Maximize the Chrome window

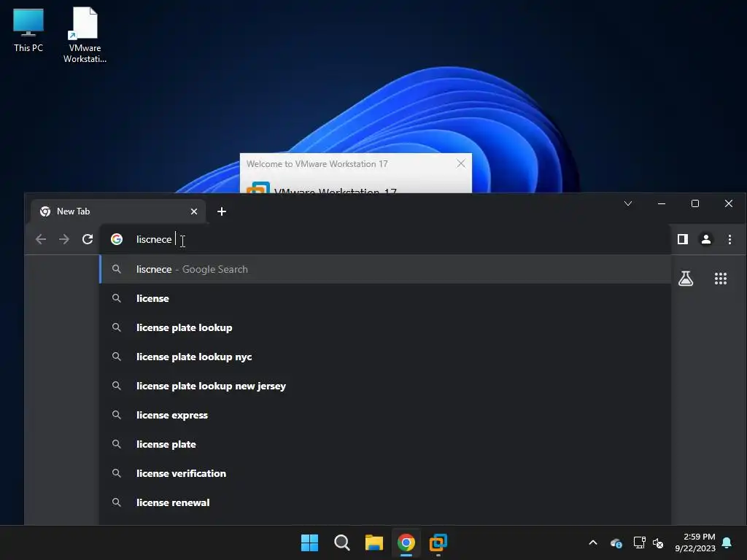click(x=695, y=204)
